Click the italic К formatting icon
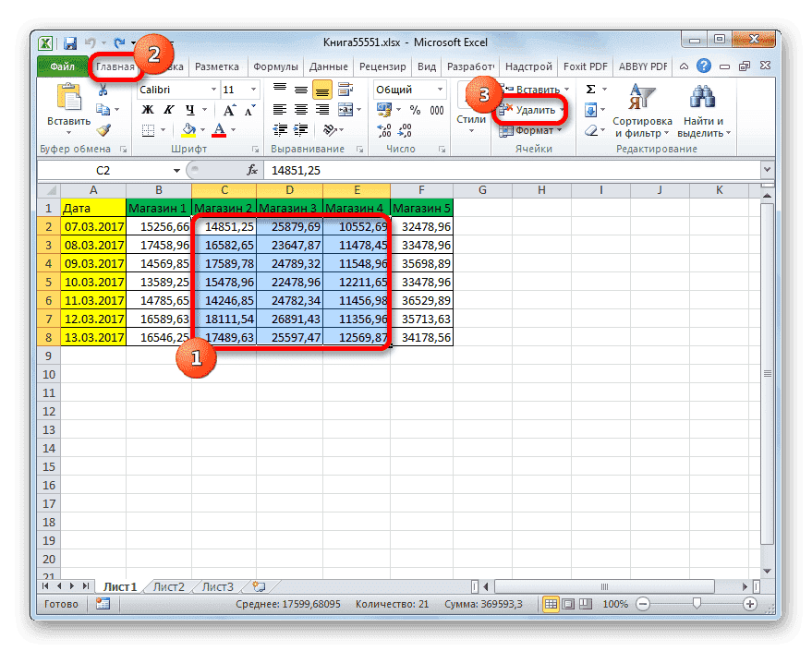The height and width of the screenshot is (651, 812). 169,109
